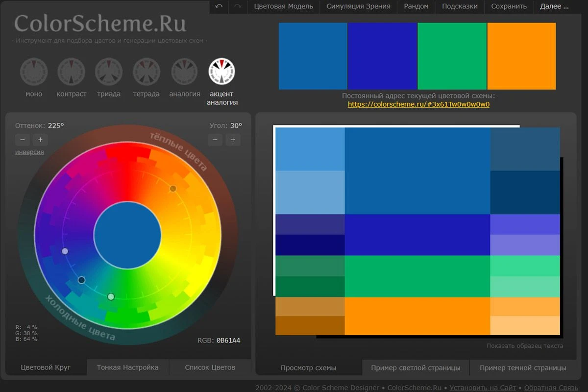Choose the контраст scheme icon
Image resolution: width=588 pixels, height=392 pixels.
71,72
